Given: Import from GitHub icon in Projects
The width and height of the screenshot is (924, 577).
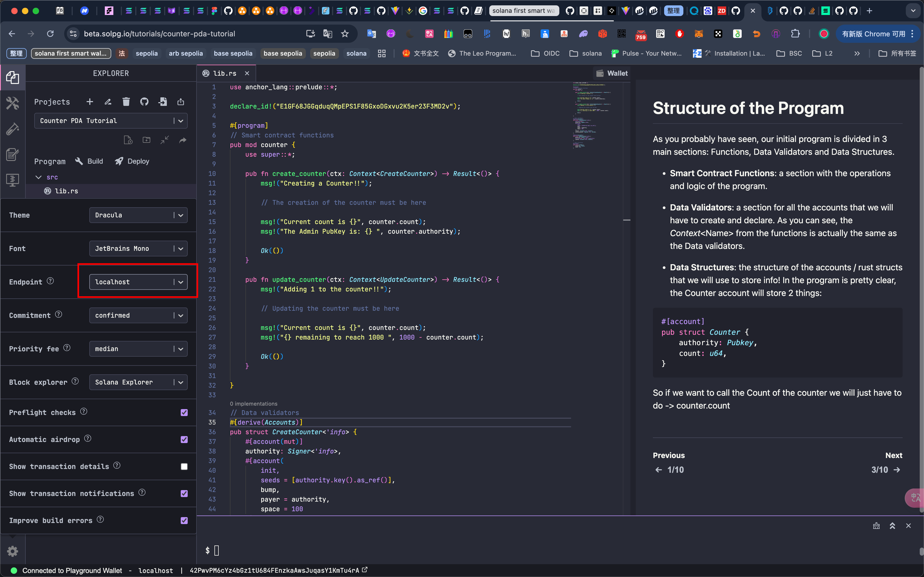Looking at the screenshot, I should [x=144, y=102].
